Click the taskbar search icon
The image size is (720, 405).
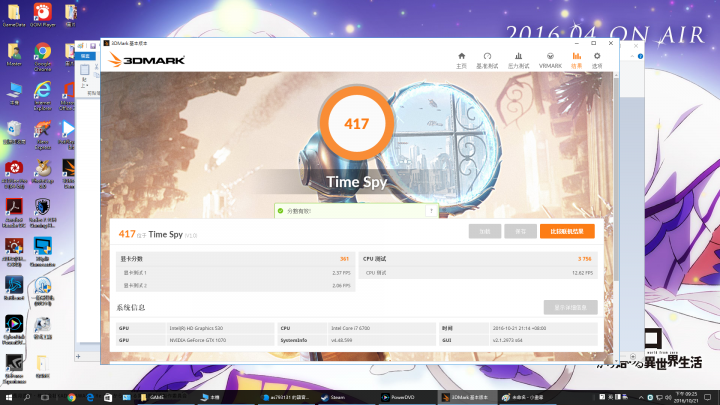click(x=27, y=397)
